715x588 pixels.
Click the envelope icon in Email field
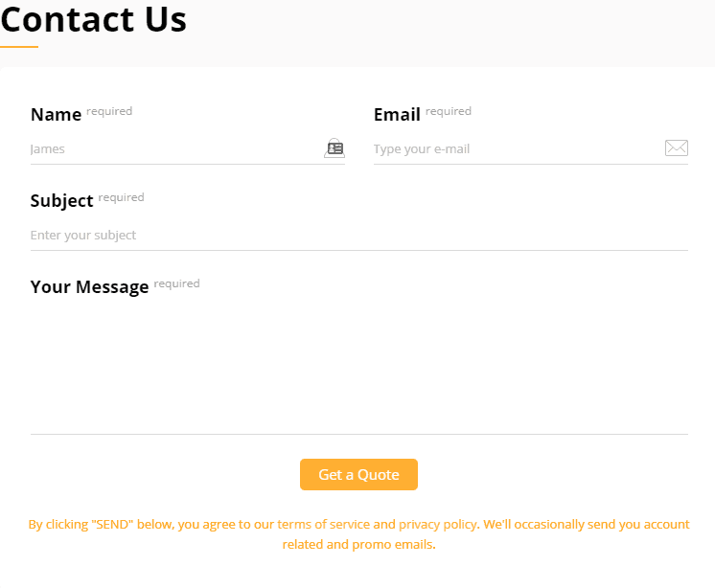click(677, 148)
